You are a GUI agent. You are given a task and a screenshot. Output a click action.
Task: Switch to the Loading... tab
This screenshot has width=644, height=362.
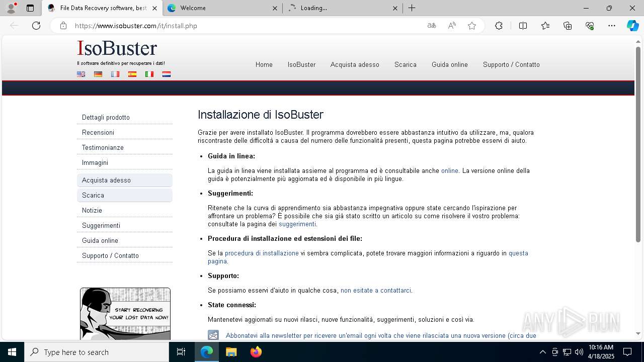pyautogui.click(x=343, y=8)
